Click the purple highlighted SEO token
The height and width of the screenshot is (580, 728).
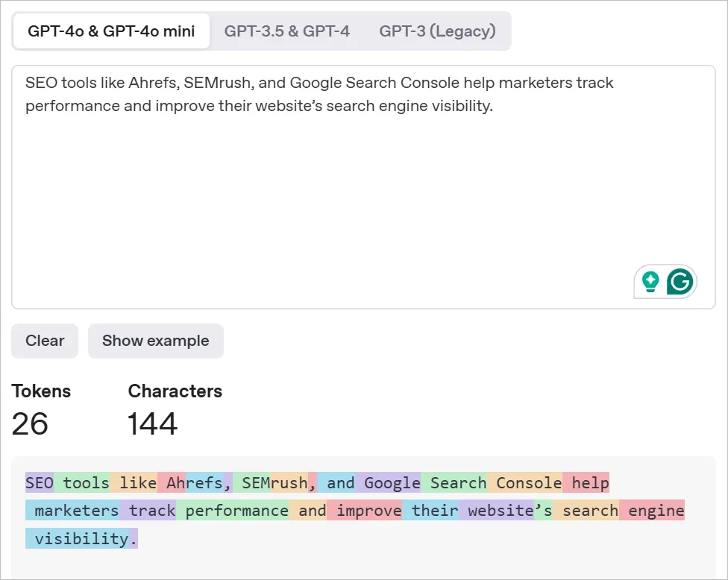pyautogui.click(x=39, y=483)
